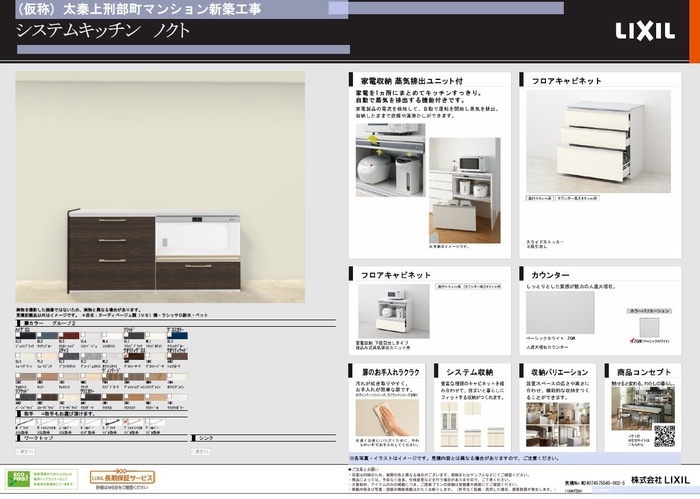Click the button under シンク
700x499 pixels.
pos(200,451)
